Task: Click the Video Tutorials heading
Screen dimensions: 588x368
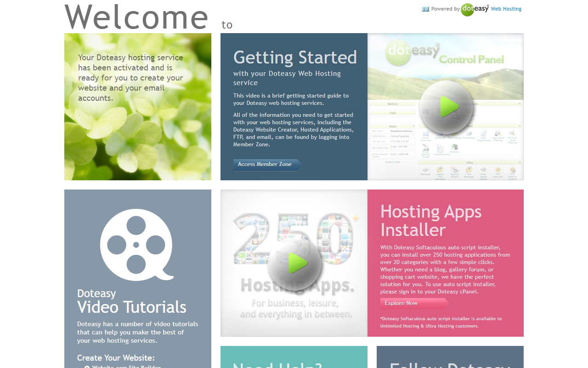Action: point(132,307)
